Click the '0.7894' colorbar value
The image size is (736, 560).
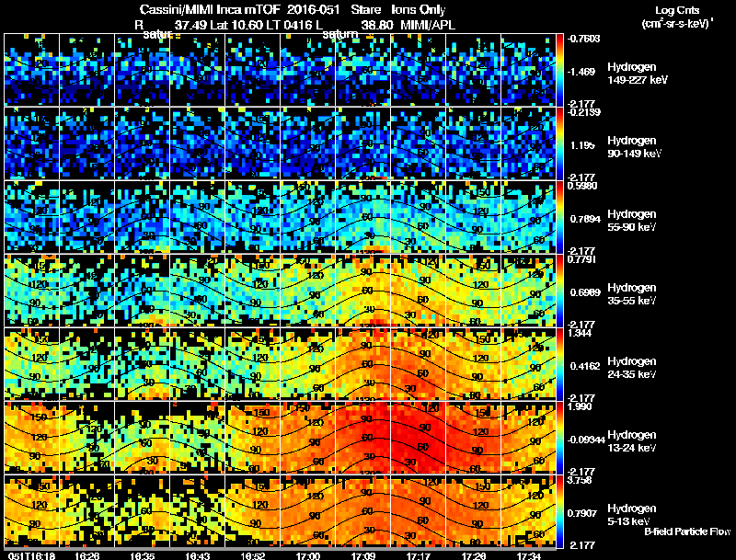coord(585,219)
